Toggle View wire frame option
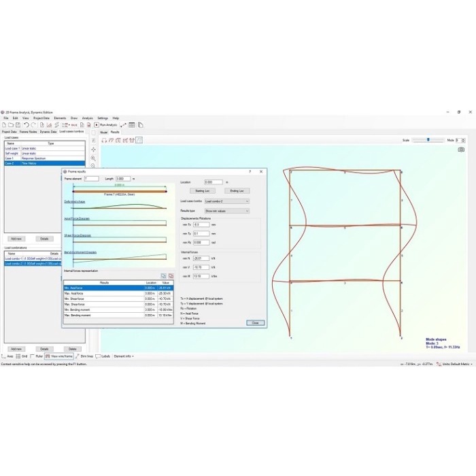 pyautogui.click(x=59, y=356)
